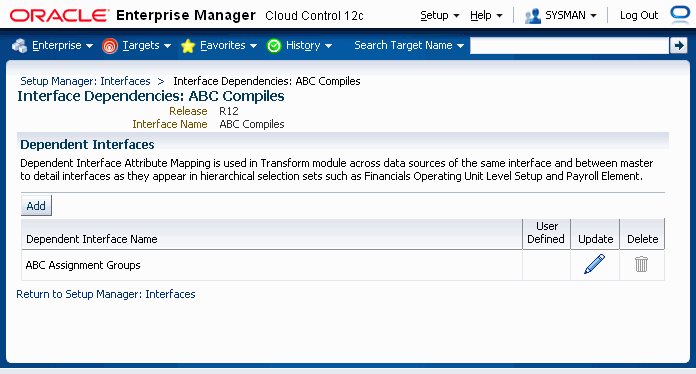Click the blue Oracle ring icon at top right
696x374 pixels.
[x=680, y=14]
